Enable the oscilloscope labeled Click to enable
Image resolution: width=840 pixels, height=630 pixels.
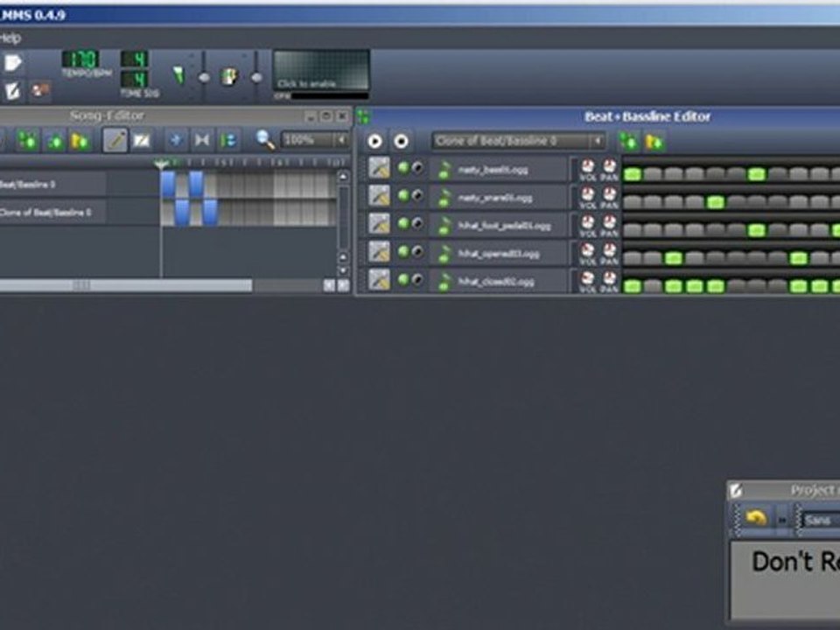coord(321,70)
